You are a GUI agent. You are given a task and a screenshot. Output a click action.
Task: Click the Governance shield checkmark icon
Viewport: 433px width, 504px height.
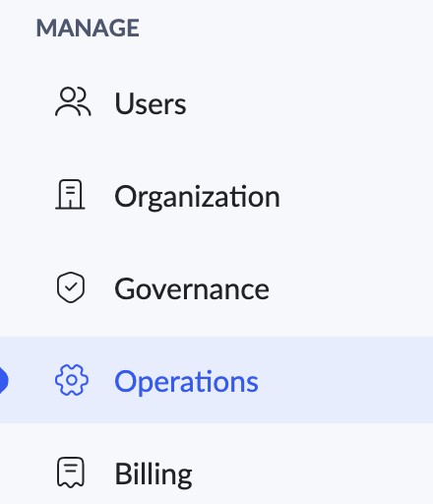(71, 287)
